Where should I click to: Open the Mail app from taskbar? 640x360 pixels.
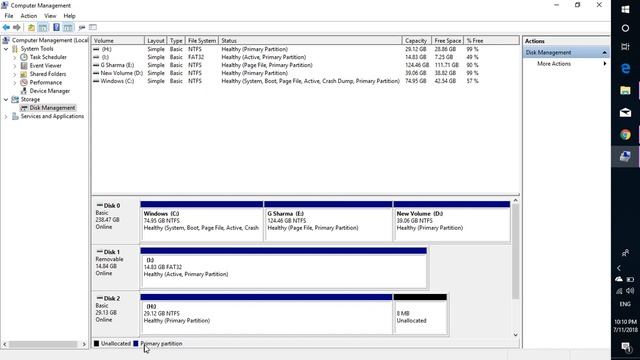(625, 113)
